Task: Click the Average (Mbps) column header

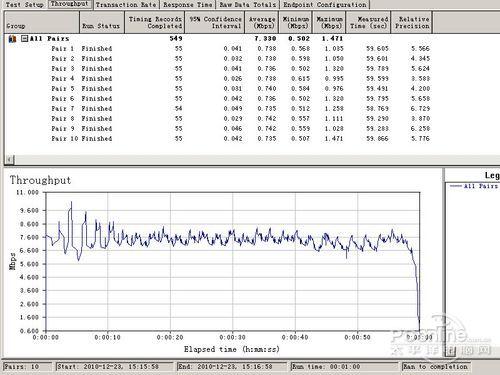Action: 262,22
